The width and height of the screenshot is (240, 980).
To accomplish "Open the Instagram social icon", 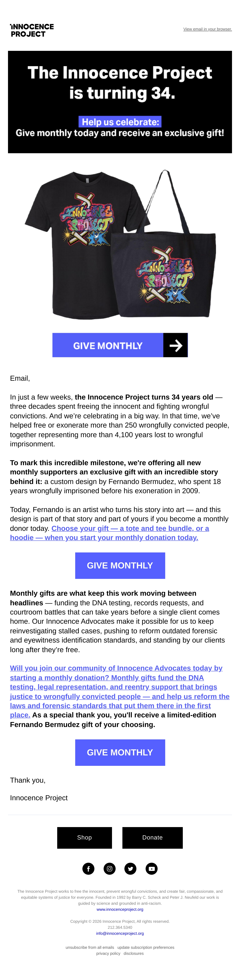I will (x=110, y=869).
